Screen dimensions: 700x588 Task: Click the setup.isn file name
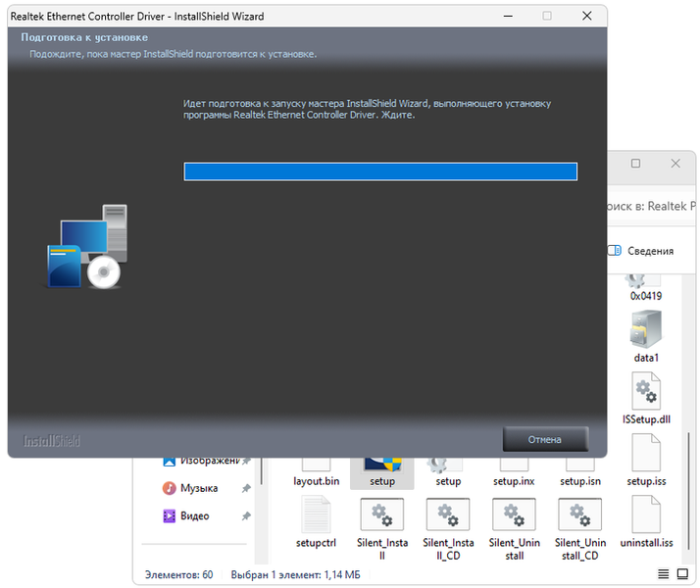pyautogui.click(x=580, y=481)
